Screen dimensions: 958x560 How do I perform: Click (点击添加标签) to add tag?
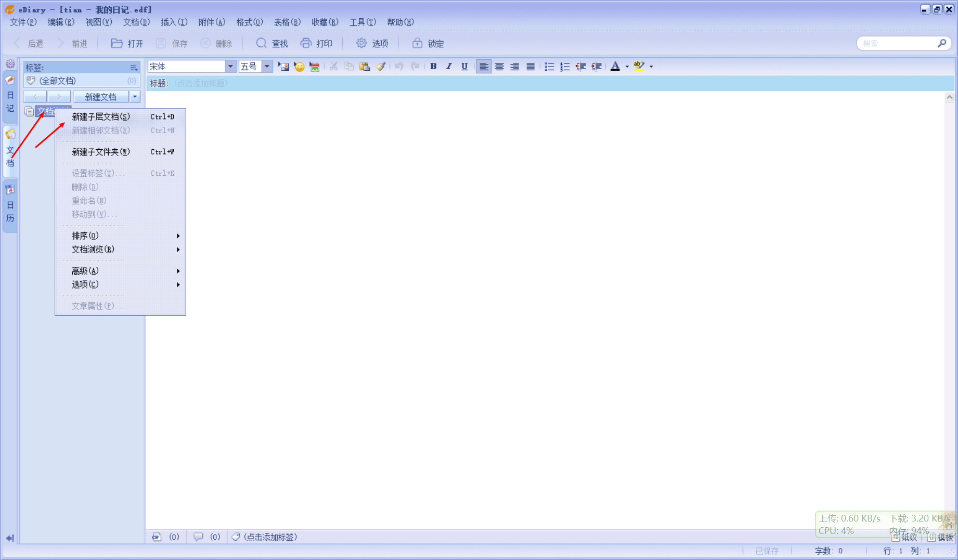point(270,537)
